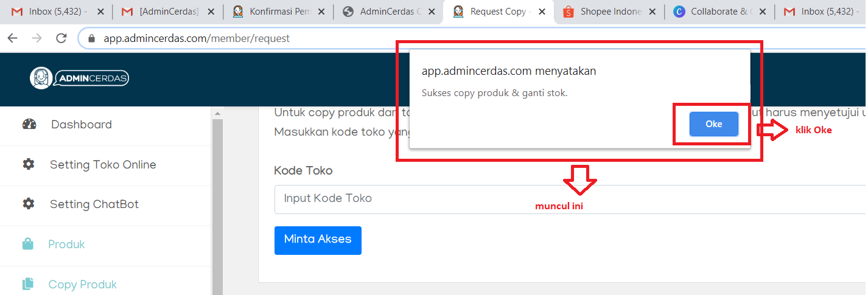Click the Produk shopping bag icon
This screenshot has width=868, height=295.
pyautogui.click(x=28, y=244)
